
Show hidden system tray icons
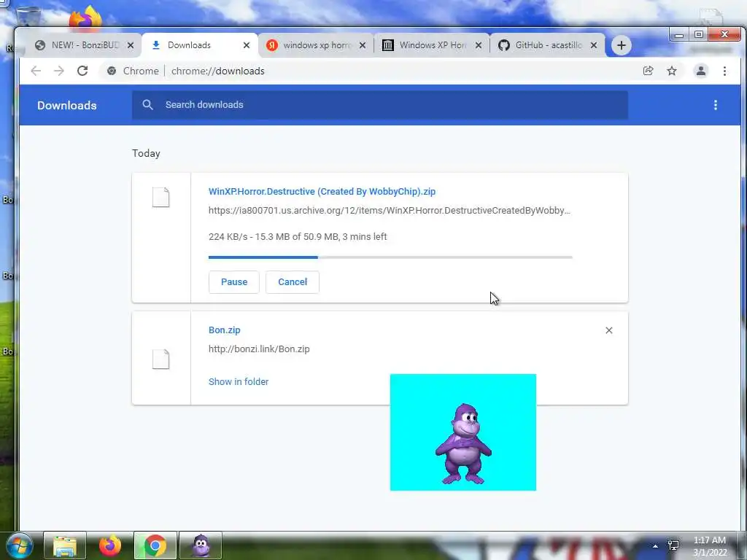tap(655, 546)
